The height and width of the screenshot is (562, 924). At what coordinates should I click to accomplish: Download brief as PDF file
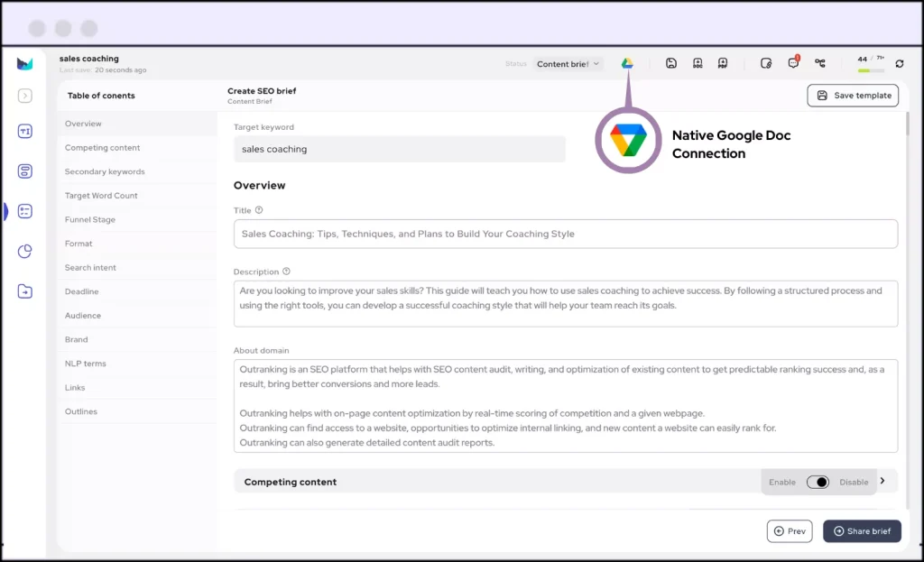[x=722, y=63]
